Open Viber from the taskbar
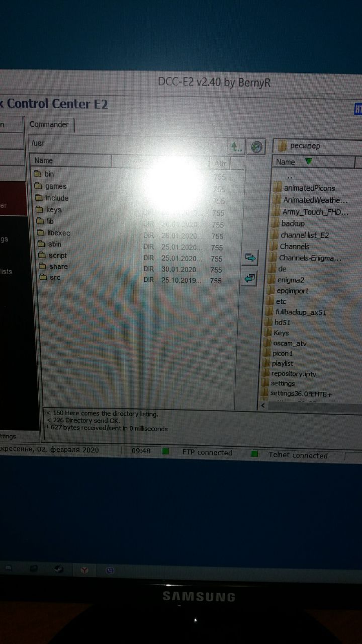Image resolution: width=362 pixels, height=644 pixels. point(110,571)
